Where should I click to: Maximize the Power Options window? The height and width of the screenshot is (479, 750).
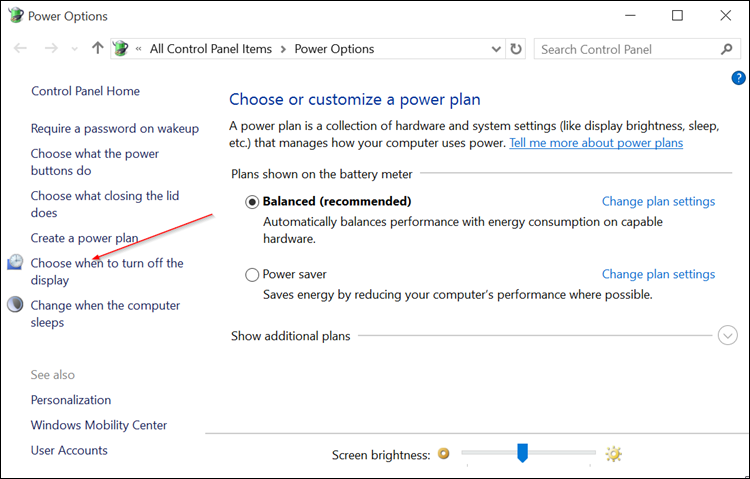point(677,15)
